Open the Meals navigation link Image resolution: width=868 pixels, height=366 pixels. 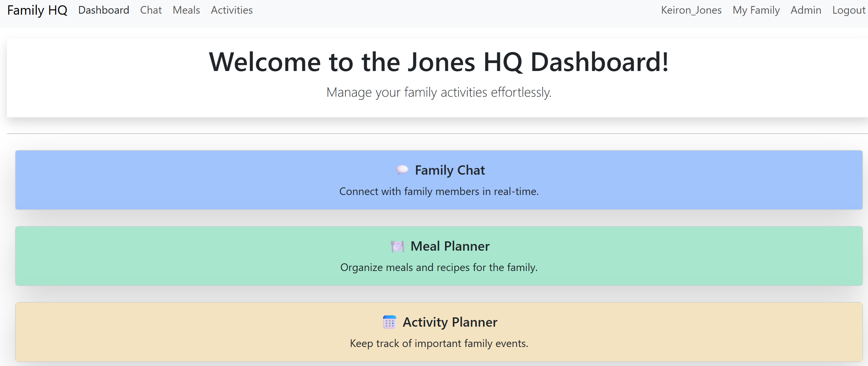tap(186, 10)
